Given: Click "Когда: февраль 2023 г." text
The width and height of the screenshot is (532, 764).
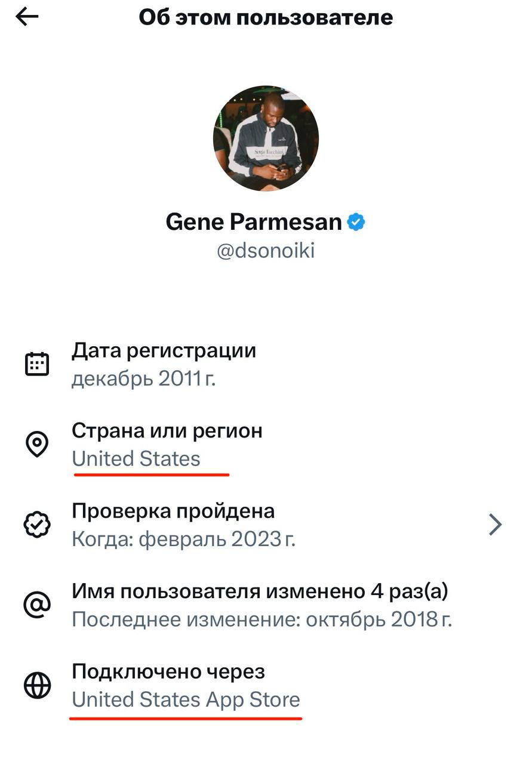Looking at the screenshot, I should [183, 540].
